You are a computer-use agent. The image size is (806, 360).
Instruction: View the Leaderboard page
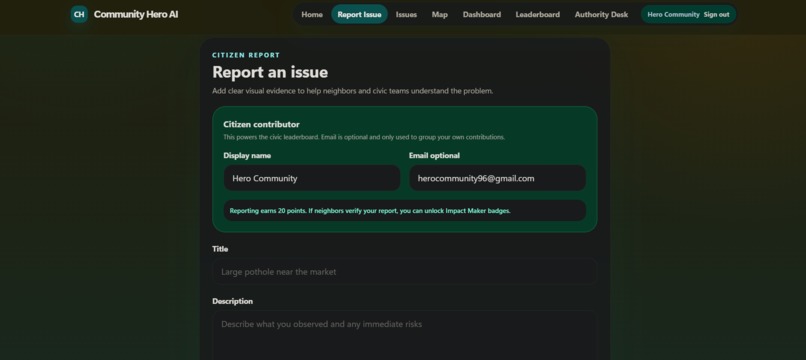[538, 14]
